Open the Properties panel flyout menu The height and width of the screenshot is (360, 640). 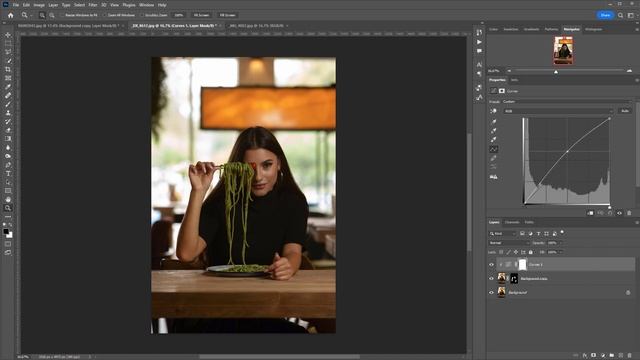636,80
